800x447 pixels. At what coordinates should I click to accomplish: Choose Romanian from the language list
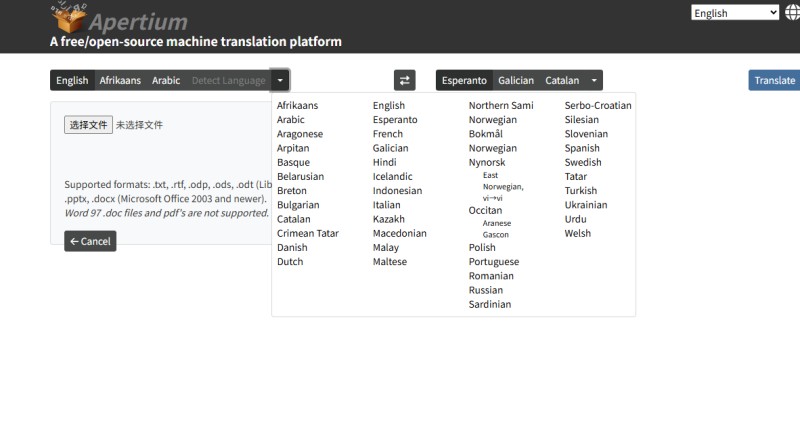(x=491, y=276)
